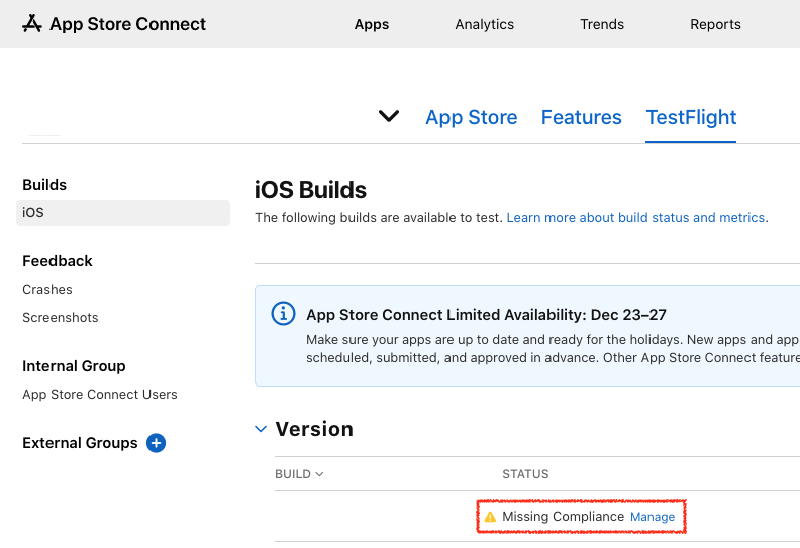Open the Apps section in top navigation
The width and height of the screenshot is (800, 548).
click(x=372, y=24)
